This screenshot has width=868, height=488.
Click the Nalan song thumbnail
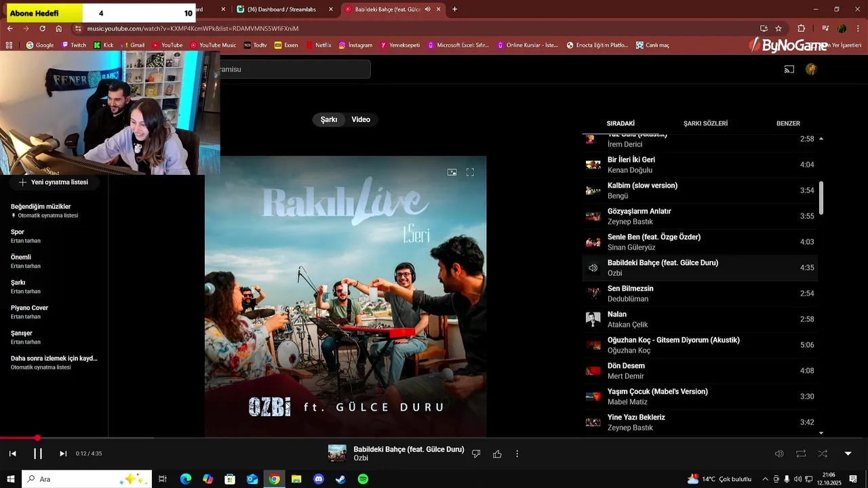(593, 319)
